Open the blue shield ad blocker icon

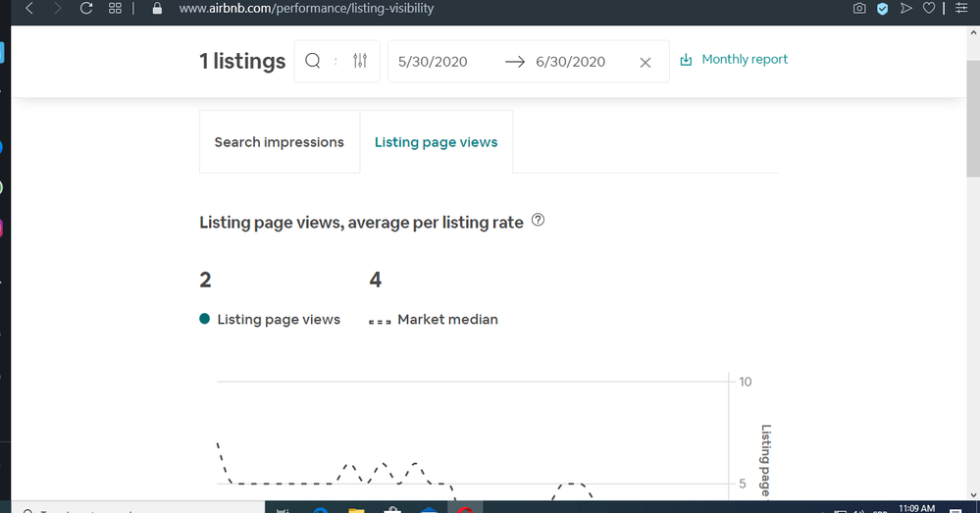click(882, 8)
